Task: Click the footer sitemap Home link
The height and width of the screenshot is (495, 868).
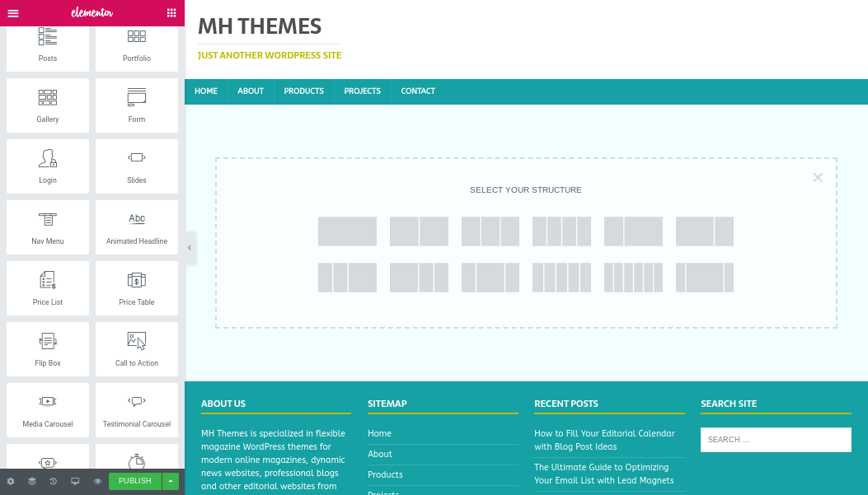Action: (380, 433)
